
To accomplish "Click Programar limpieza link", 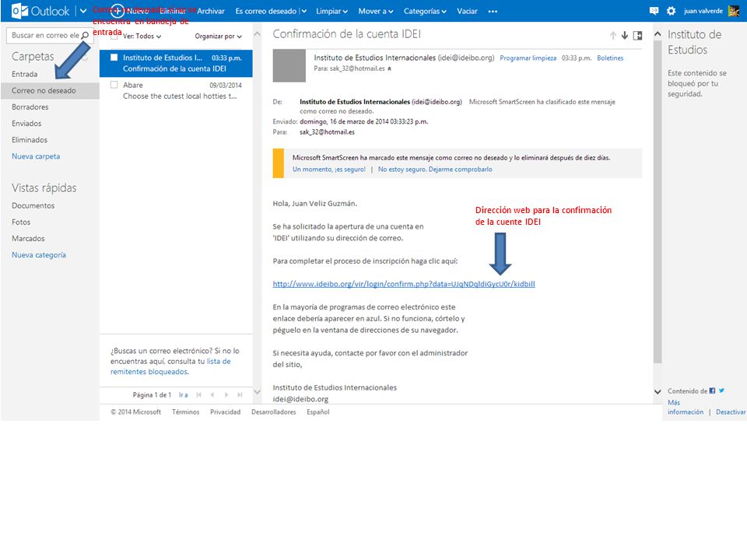I will [x=528, y=58].
